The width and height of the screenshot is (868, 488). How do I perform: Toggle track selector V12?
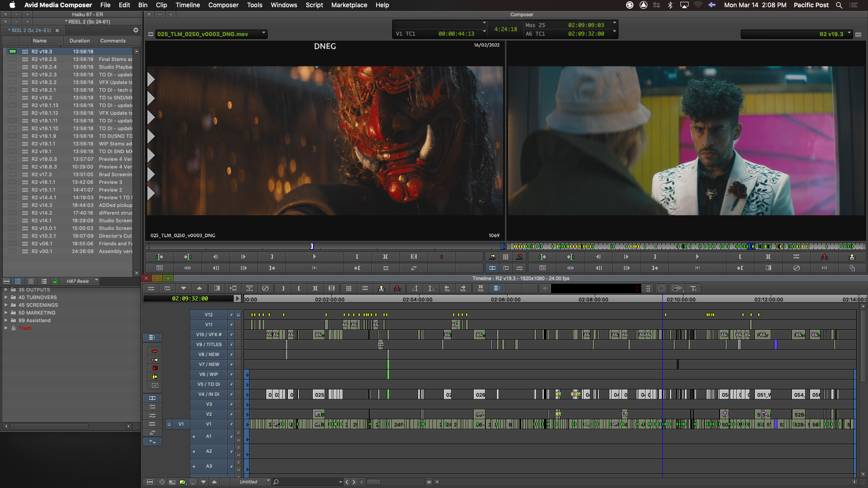208,314
